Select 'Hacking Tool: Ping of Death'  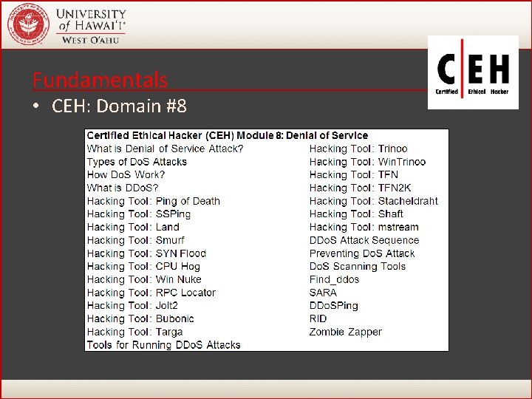pos(154,201)
